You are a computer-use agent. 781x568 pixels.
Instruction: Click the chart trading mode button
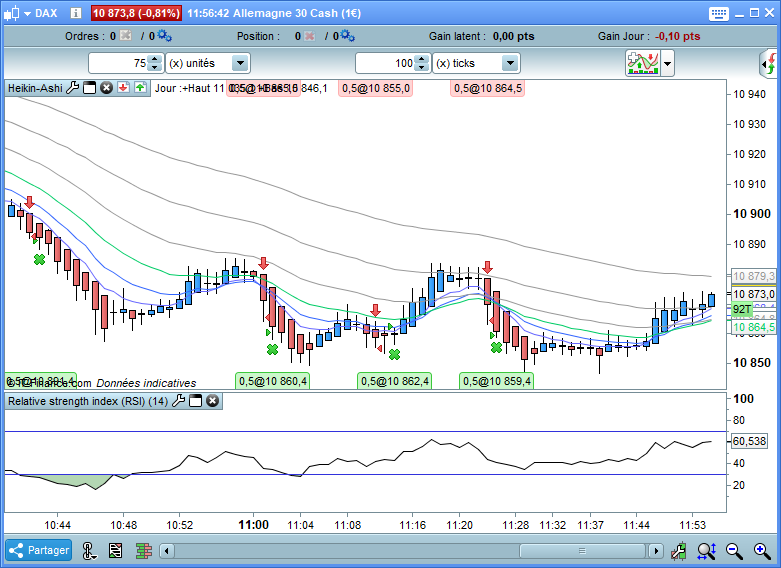[x=643, y=63]
